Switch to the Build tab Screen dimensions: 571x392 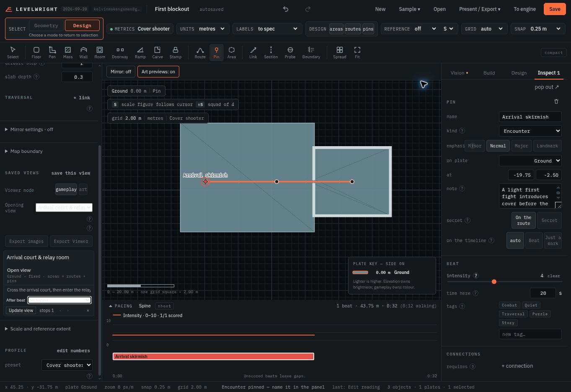tap(489, 73)
